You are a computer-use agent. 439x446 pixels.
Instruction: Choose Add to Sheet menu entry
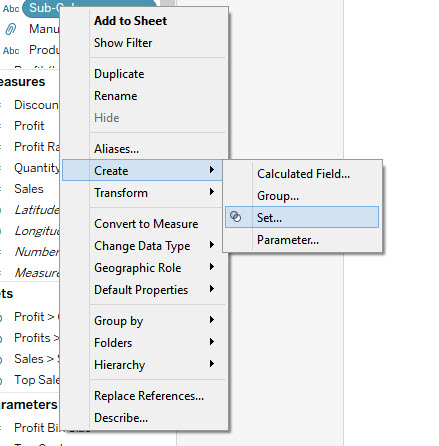click(x=130, y=21)
